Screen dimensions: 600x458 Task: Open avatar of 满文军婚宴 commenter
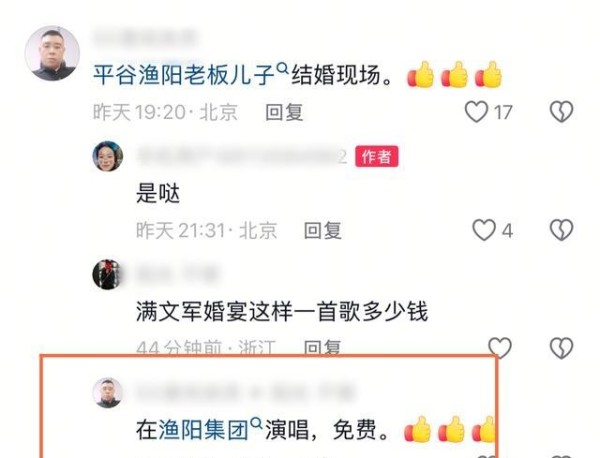pyautogui.click(x=107, y=274)
